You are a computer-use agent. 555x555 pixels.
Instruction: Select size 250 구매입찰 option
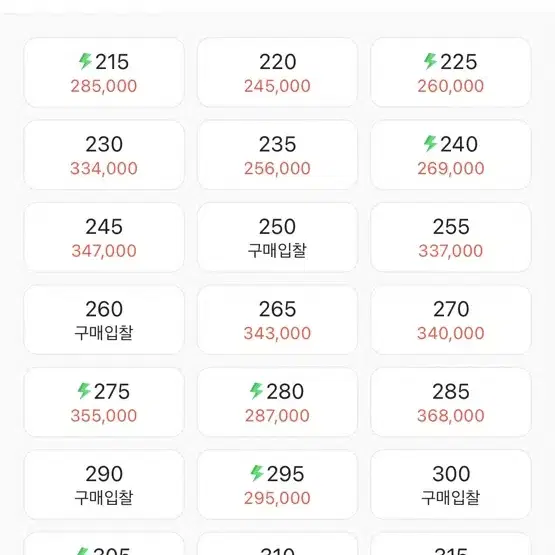coord(277,238)
